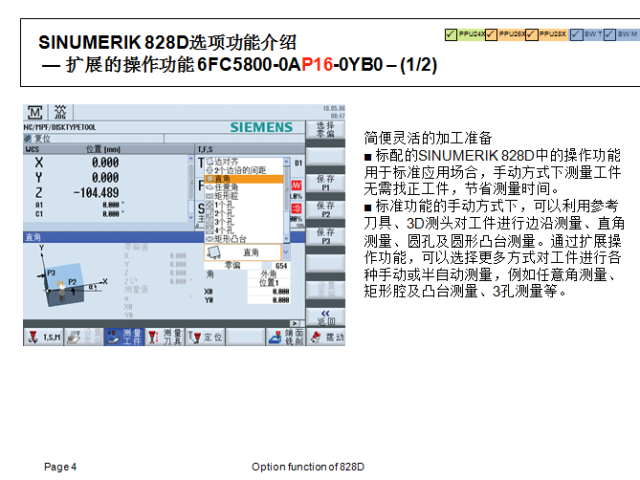Click the position window scroll-down arrow

[x=191, y=218]
